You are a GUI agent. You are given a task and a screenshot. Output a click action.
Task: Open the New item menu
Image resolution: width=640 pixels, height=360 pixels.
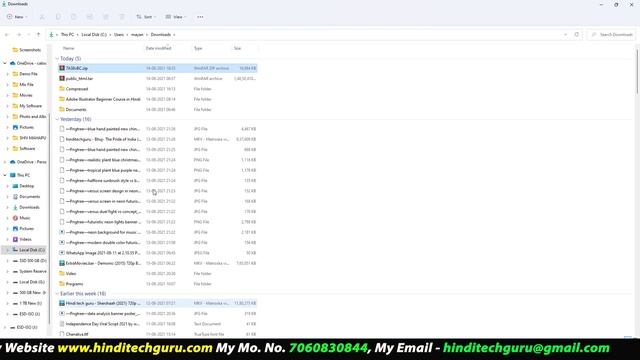[17, 17]
